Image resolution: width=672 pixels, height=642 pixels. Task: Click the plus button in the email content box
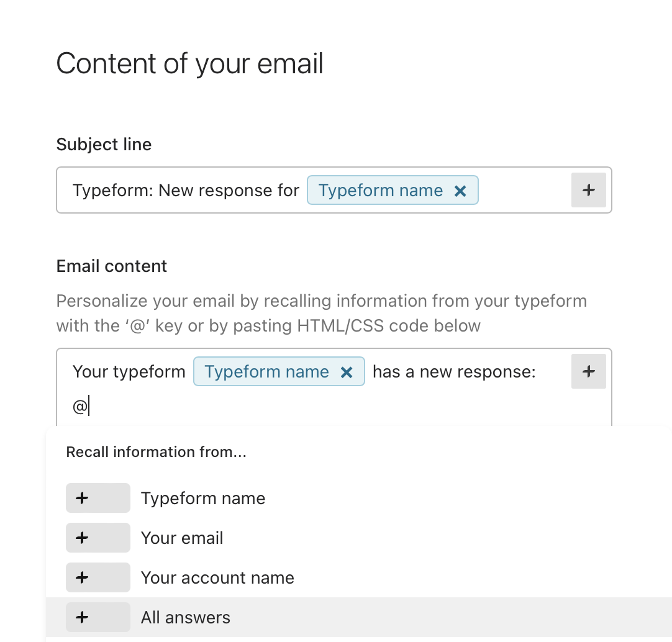tap(588, 371)
